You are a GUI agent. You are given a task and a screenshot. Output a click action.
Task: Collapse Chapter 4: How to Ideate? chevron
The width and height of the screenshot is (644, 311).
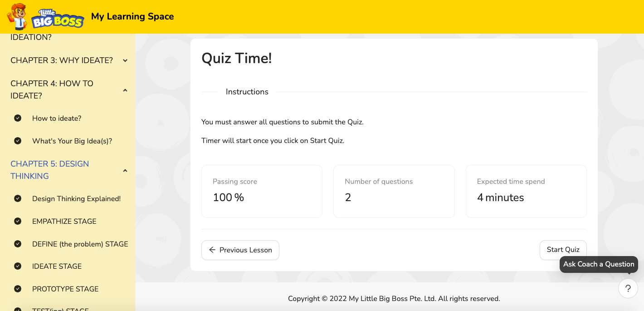(x=125, y=90)
